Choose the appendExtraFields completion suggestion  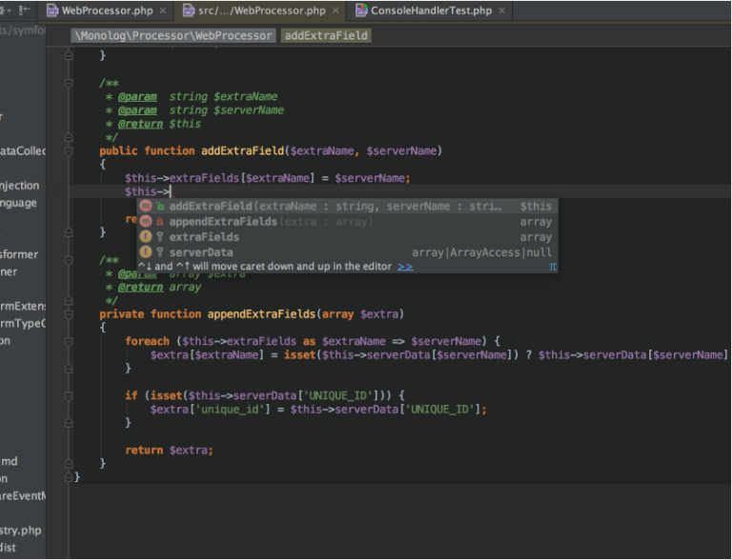(x=223, y=221)
